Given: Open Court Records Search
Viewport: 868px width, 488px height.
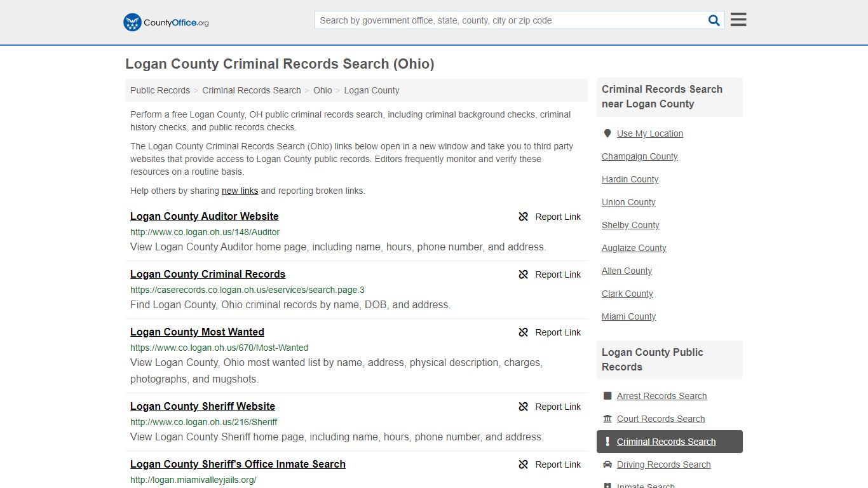Looking at the screenshot, I should (x=661, y=419).
